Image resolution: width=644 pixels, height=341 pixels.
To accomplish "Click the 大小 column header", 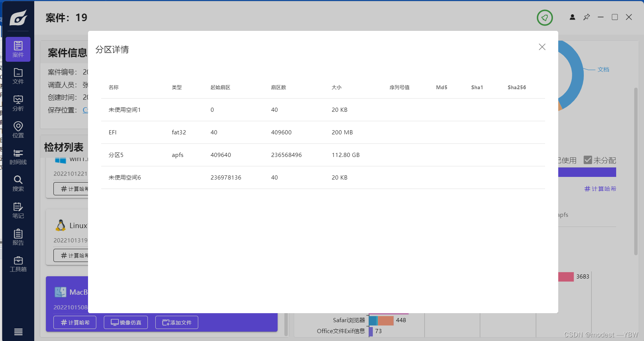I will 337,87.
